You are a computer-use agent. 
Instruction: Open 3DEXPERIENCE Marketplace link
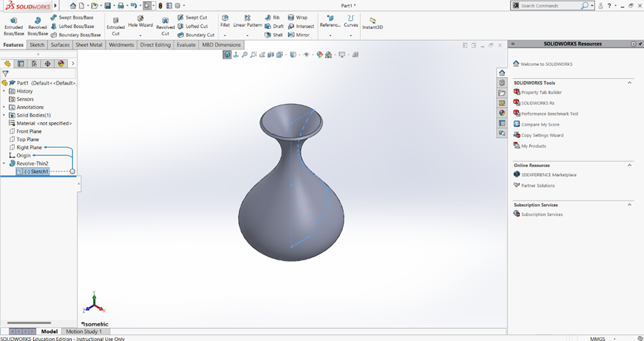(x=545, y=175)
